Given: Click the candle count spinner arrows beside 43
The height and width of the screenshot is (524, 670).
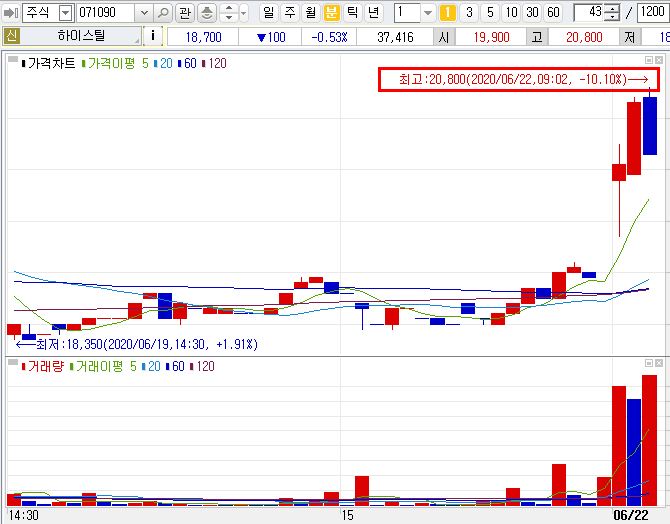Looking at the screenshot, I should pos(613,13).
